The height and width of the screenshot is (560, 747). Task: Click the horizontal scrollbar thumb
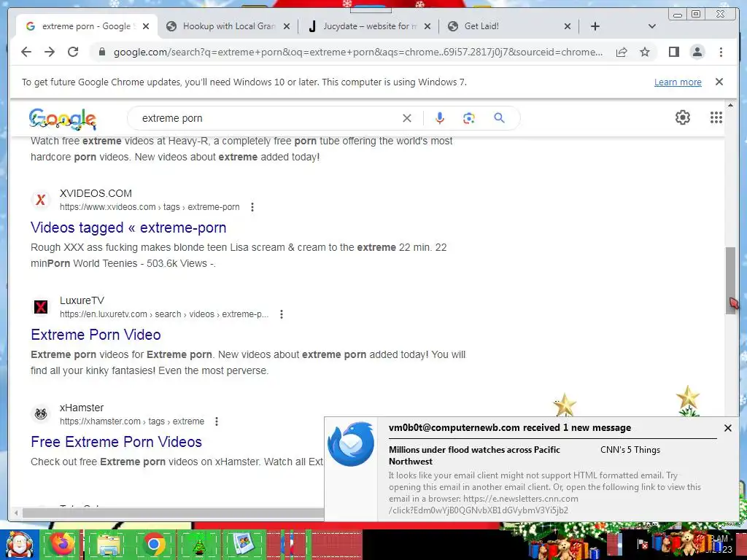pos(174,513)
